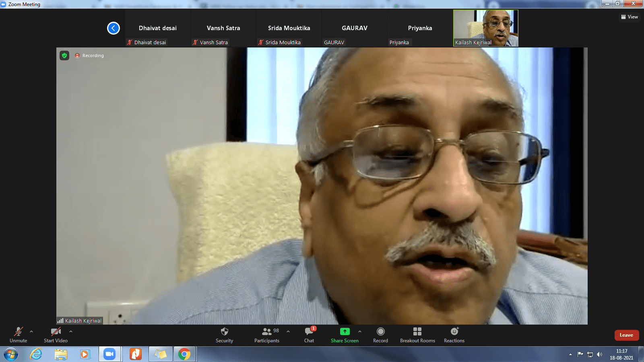The image size is (644, 362).
Task: Open the View layout menu
Action: pos(630,17)
